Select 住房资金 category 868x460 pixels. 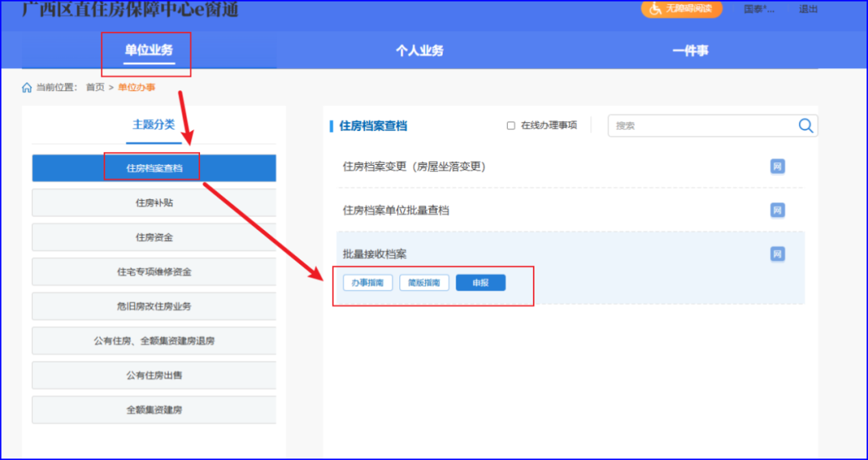(154, 237)
